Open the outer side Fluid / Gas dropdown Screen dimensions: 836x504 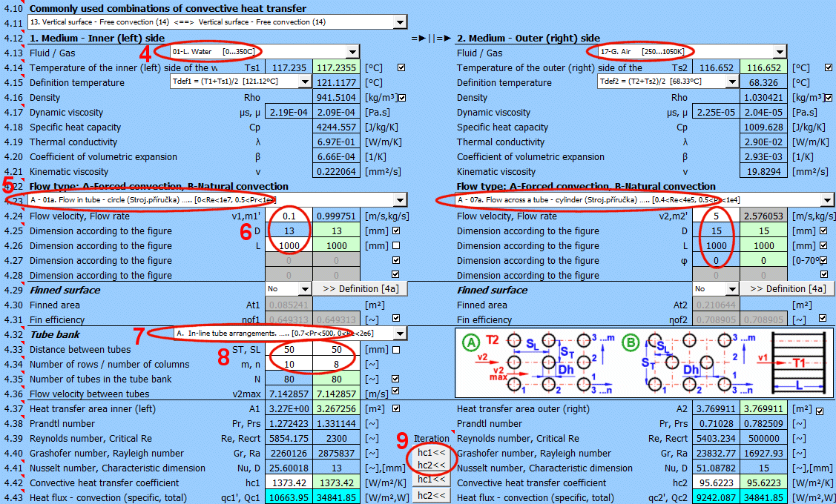click(779, 53)
